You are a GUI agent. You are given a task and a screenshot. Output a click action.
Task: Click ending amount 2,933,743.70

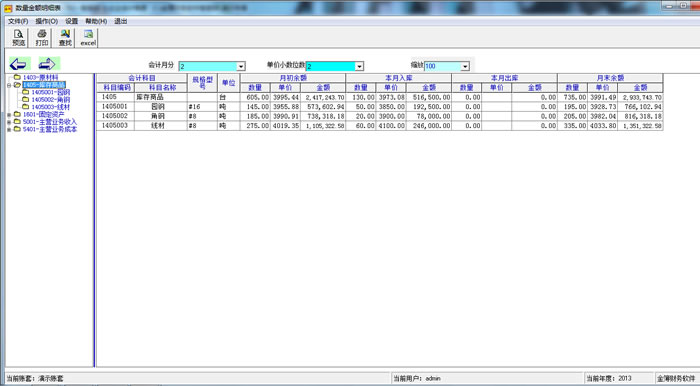[x=640, y=97]
